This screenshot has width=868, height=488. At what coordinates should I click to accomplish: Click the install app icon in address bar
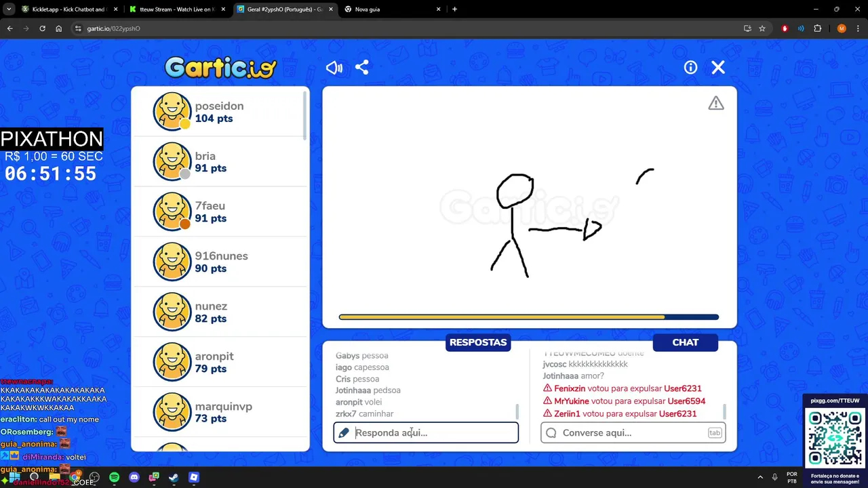pos(747,28)
